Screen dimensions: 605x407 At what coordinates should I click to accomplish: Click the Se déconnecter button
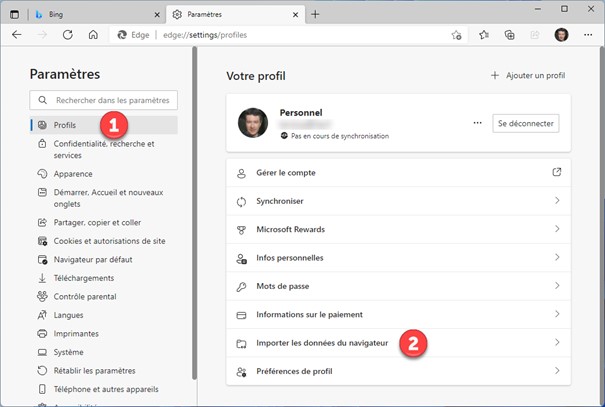pos(526,123)
